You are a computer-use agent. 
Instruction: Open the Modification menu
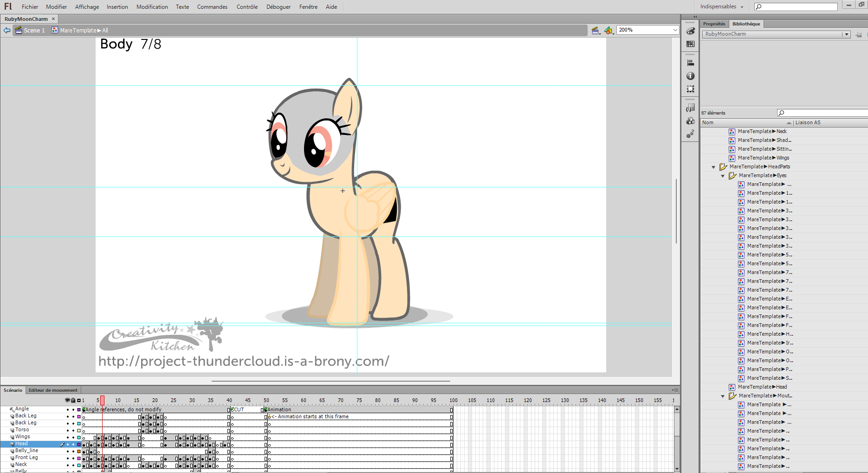click(152, 7)
